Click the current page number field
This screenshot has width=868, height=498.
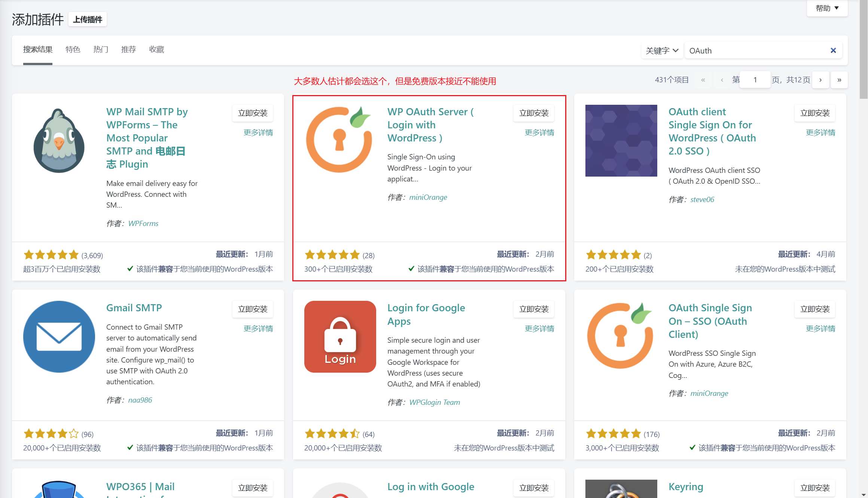pyautogui.click(x=755, y=80)
